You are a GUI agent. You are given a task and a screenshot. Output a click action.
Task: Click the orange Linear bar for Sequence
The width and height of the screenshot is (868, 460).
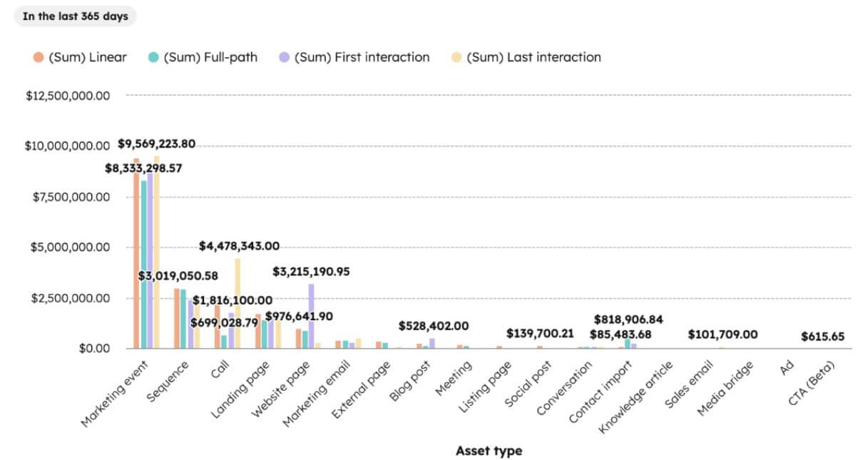click(177, 318)
